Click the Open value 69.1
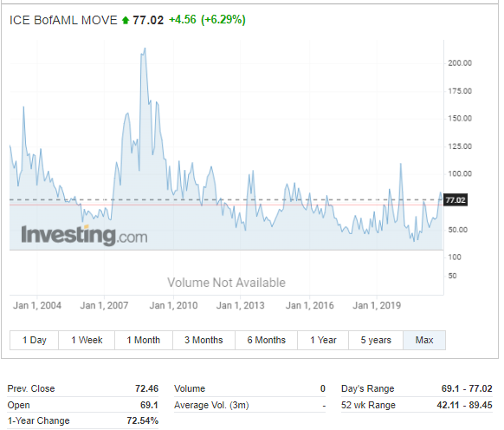 click(149, 405)
